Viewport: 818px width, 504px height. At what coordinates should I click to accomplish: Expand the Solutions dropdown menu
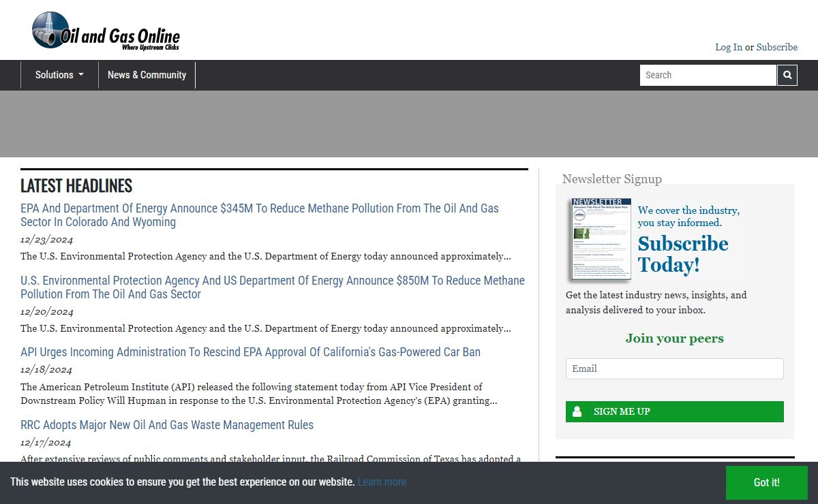pos(59,75)
